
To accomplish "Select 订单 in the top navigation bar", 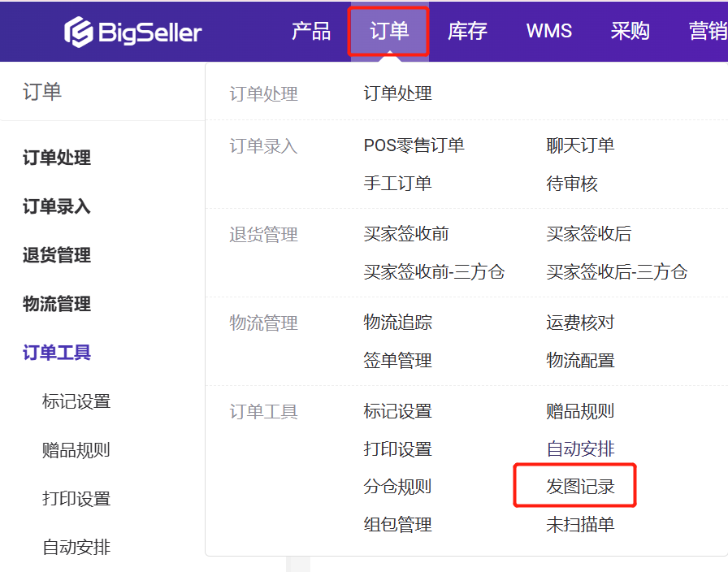I will 389,32.
